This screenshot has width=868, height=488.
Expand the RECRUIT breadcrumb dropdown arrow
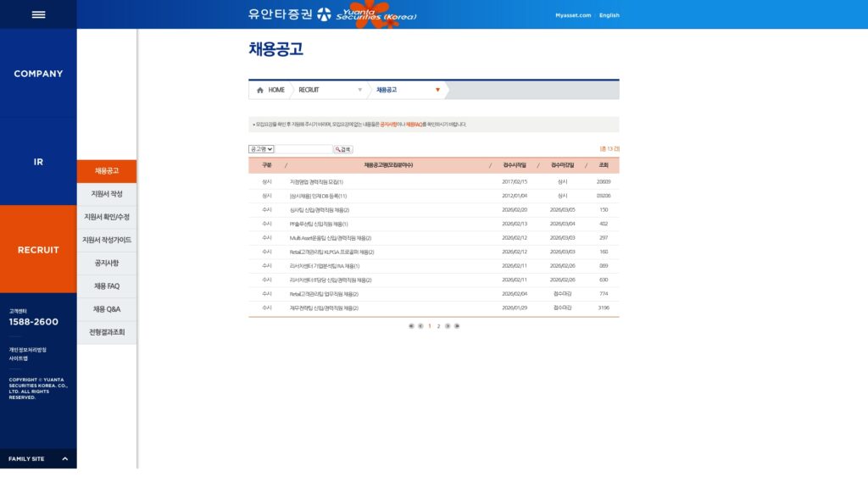360,89
